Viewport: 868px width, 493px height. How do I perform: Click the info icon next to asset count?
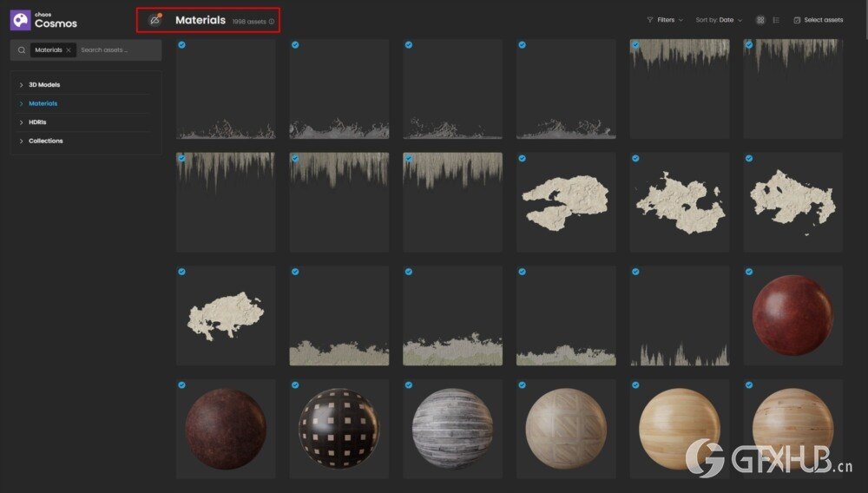click(271, 22)
